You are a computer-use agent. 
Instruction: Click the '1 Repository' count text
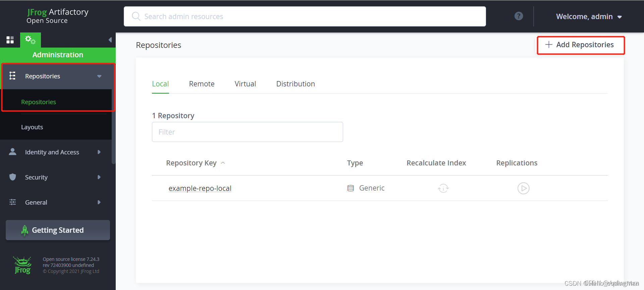173,116
